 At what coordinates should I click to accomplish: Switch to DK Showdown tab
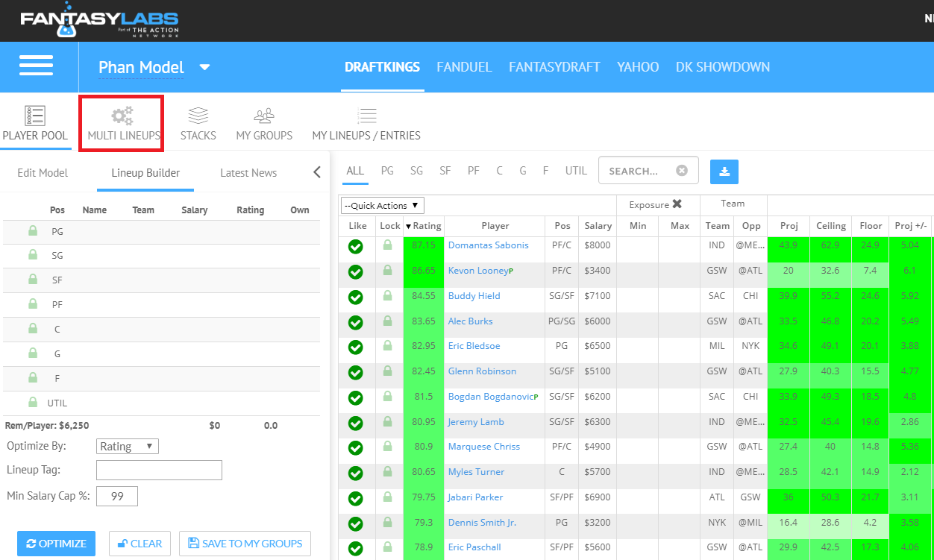pyautogui.click(x=723, y=66)
